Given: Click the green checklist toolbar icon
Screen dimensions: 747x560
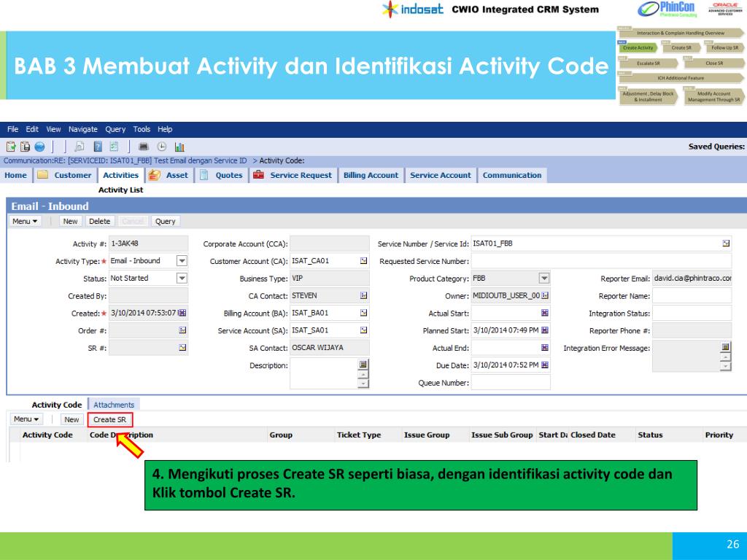Looking at the screenshot, I should 115,147.
